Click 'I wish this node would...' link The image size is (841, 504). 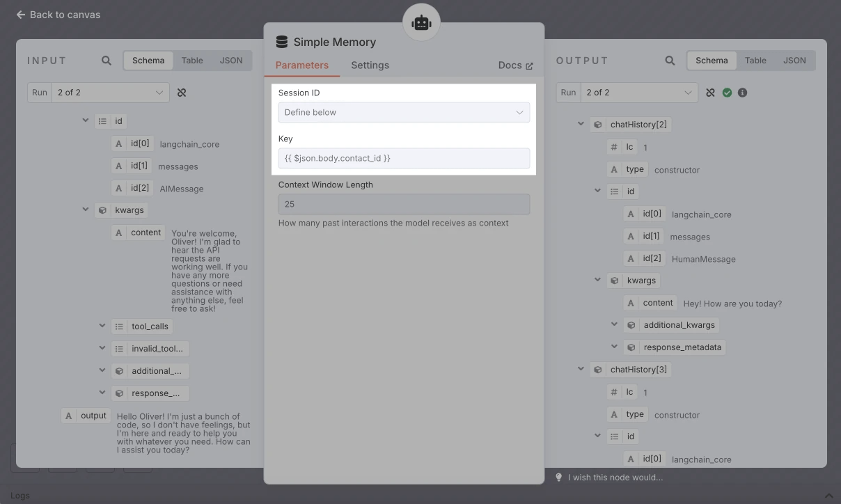point(615,478)
